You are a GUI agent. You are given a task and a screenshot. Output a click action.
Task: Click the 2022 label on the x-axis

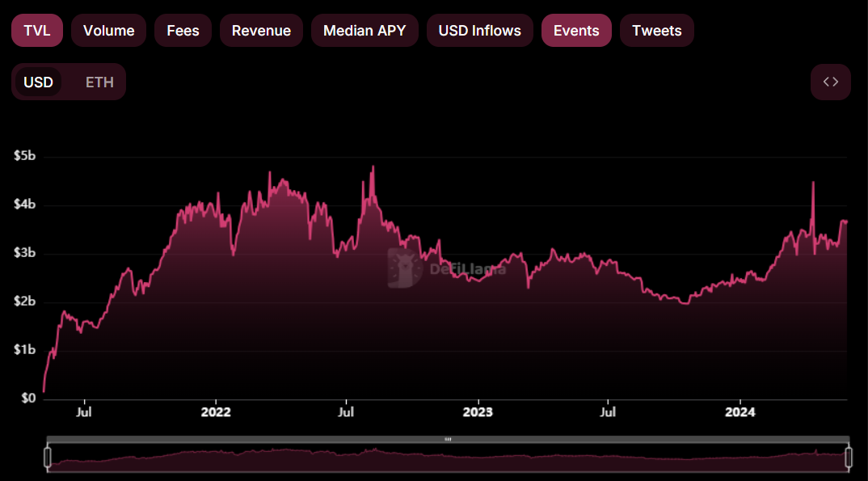point(216,412)
